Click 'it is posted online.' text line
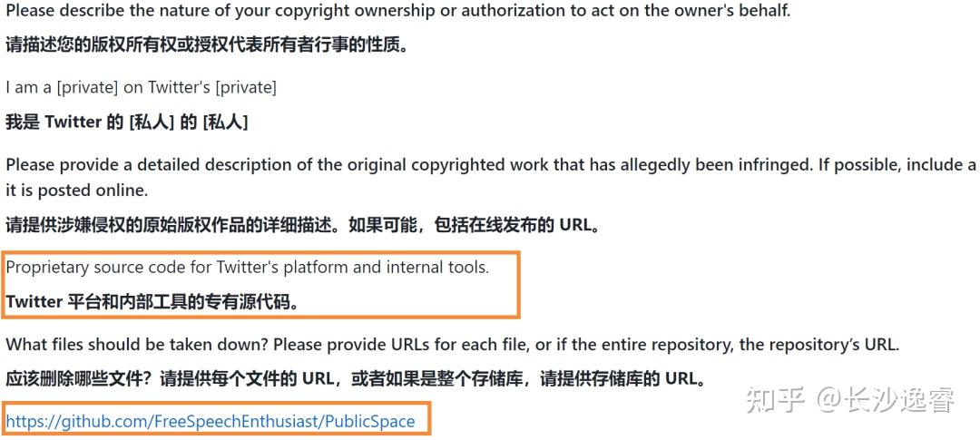This screenshot has width=980, height=440. (x=77, y=191)
